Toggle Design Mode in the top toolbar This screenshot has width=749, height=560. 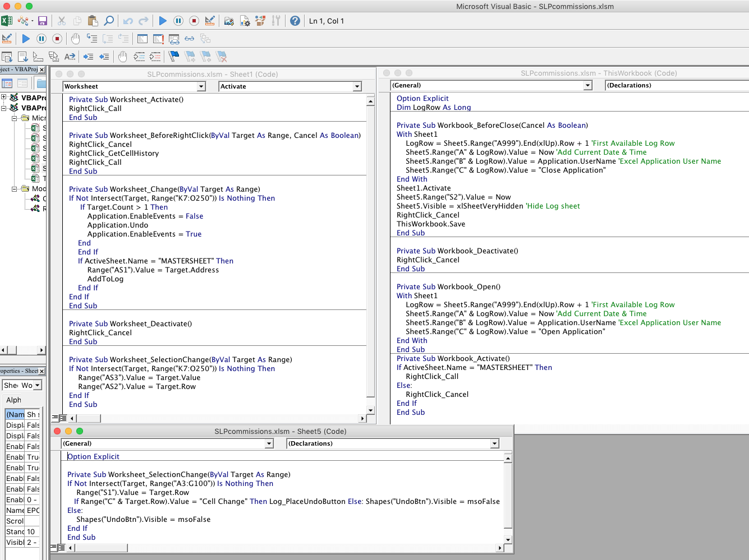(210, 21)
